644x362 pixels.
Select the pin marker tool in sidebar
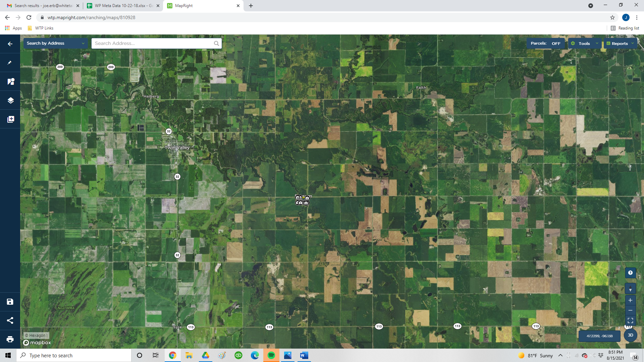pos(10,63)
